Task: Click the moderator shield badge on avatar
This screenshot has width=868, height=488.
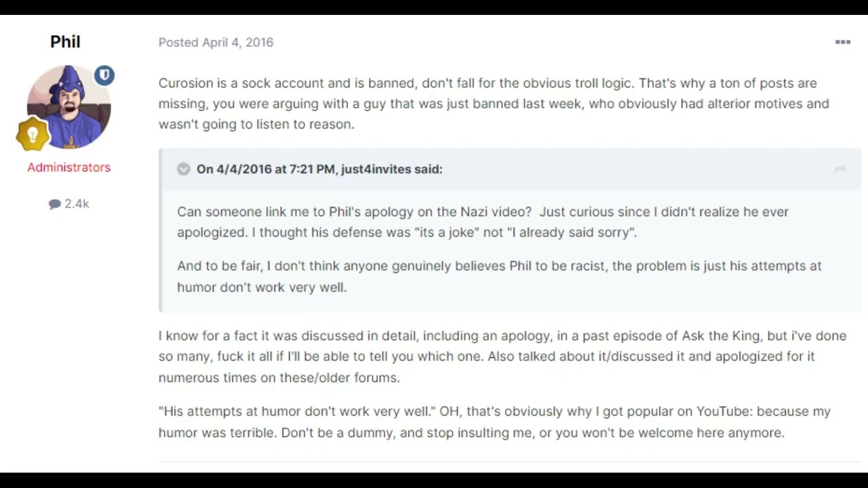Action: pyautogui.click(x=104, y=75)
